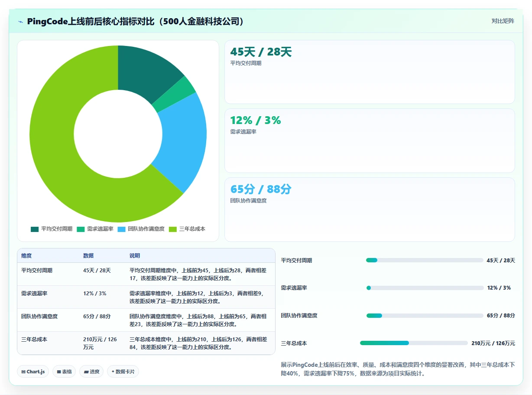
Task: Click the 数据卡片 tag
Action: 123,372
